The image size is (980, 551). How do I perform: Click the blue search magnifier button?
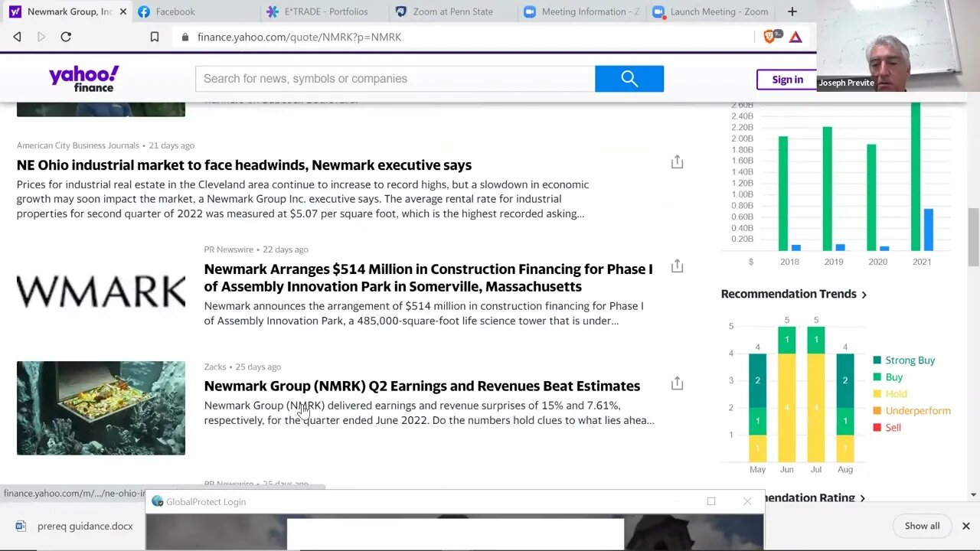pyautogui.click(x=629, y=79)
